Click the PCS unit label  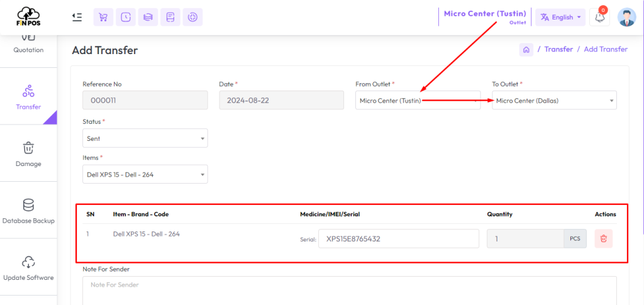point(575,238)
